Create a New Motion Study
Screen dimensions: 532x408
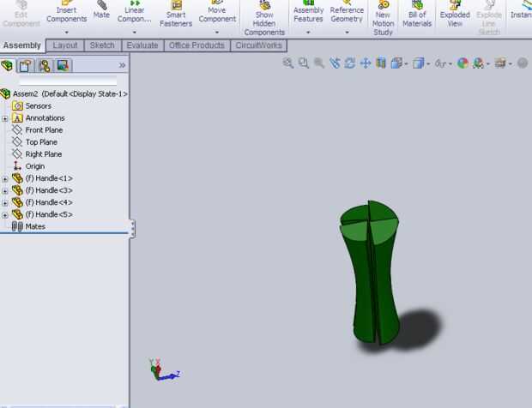383,18
